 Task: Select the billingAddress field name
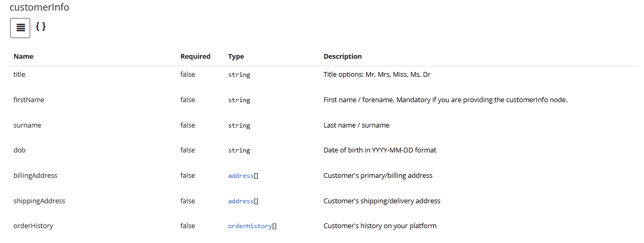tap(35, 175)
